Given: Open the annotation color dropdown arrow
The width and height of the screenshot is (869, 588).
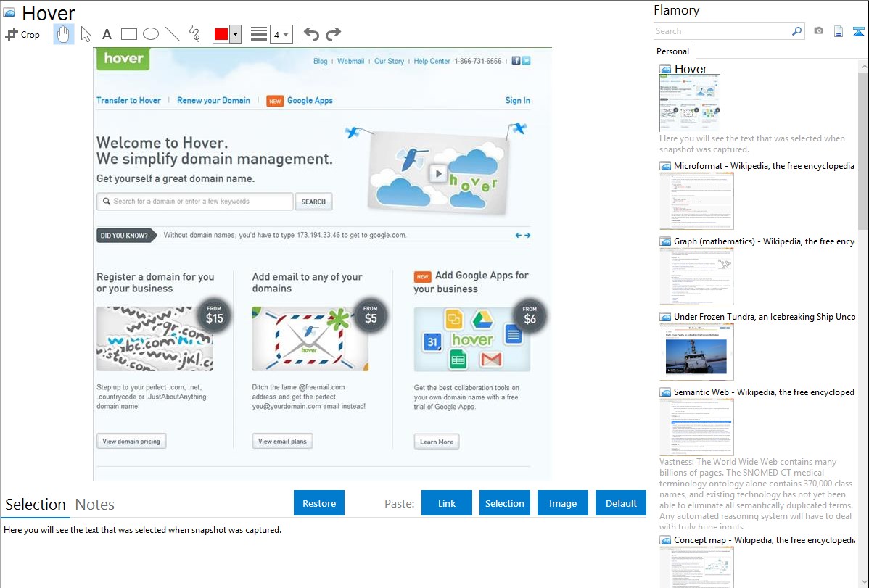Looking at the screenshot, I should 236,34.
